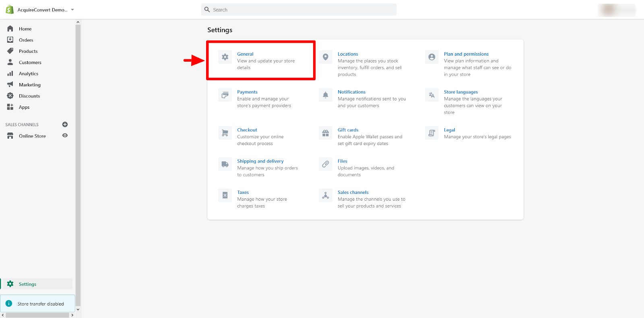Image resolution: width=644 pixels, height=318 pixels.
Task: Add a sales channel with plus button
Action: coord(65,125)
